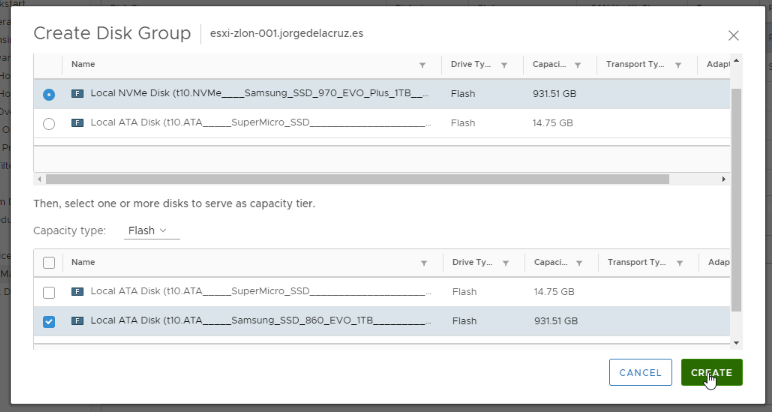Filter cache tier Name column

point(422,65)
